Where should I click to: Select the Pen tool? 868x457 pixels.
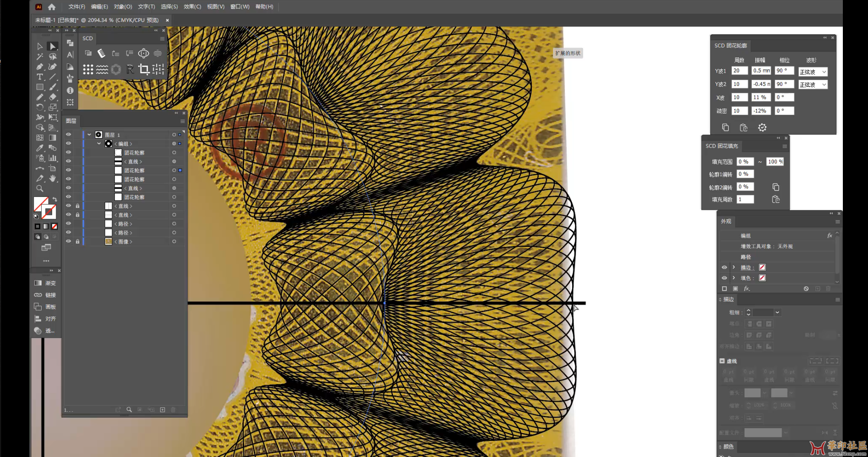(x=40, y=67)
